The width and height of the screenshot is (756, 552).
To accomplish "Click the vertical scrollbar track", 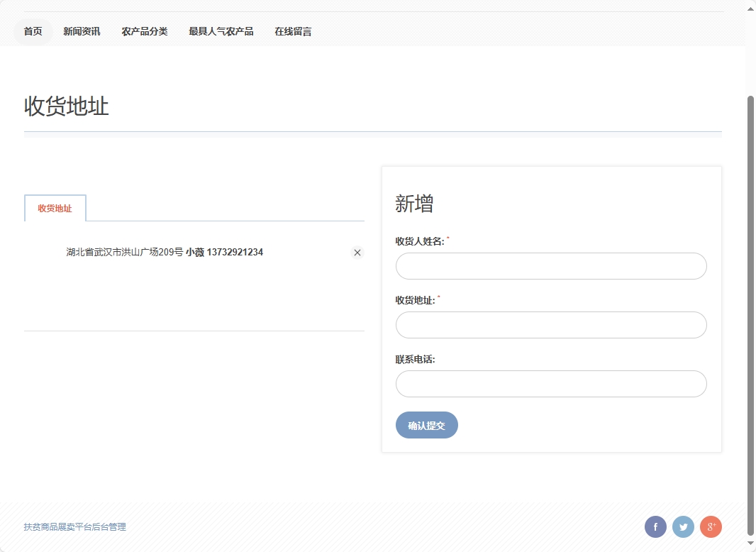I will point(750,284).
